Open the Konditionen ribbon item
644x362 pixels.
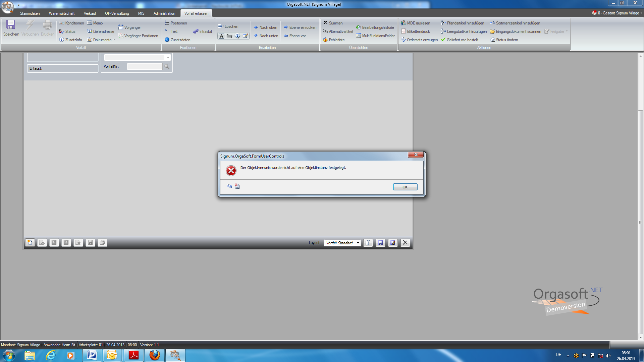pyautogui.click(x=71, y=23)
